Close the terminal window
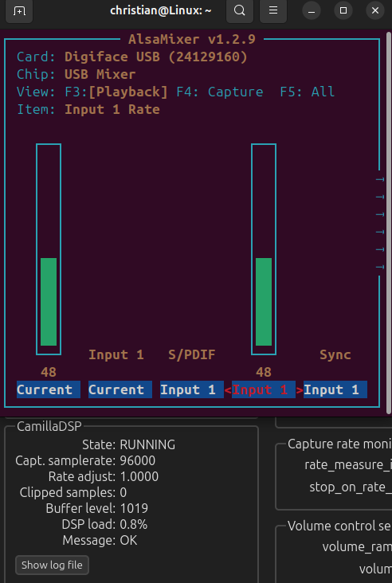 pos(375,11)
